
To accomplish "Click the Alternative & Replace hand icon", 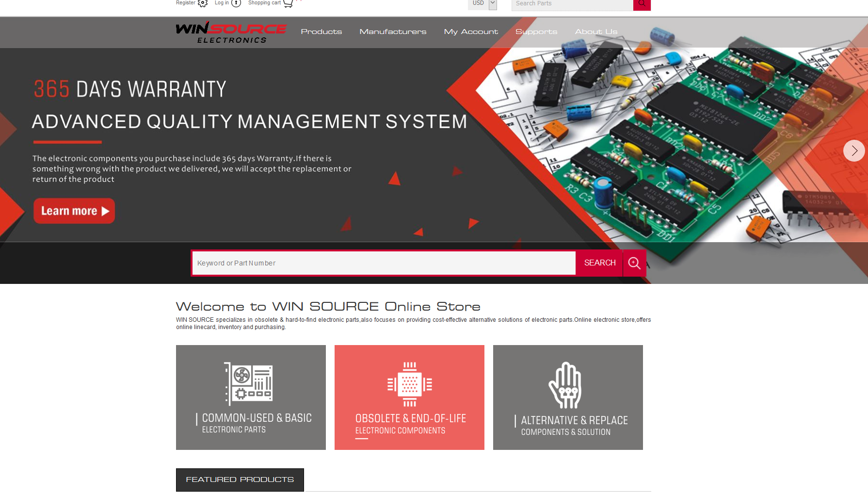I will coord(565,385).
